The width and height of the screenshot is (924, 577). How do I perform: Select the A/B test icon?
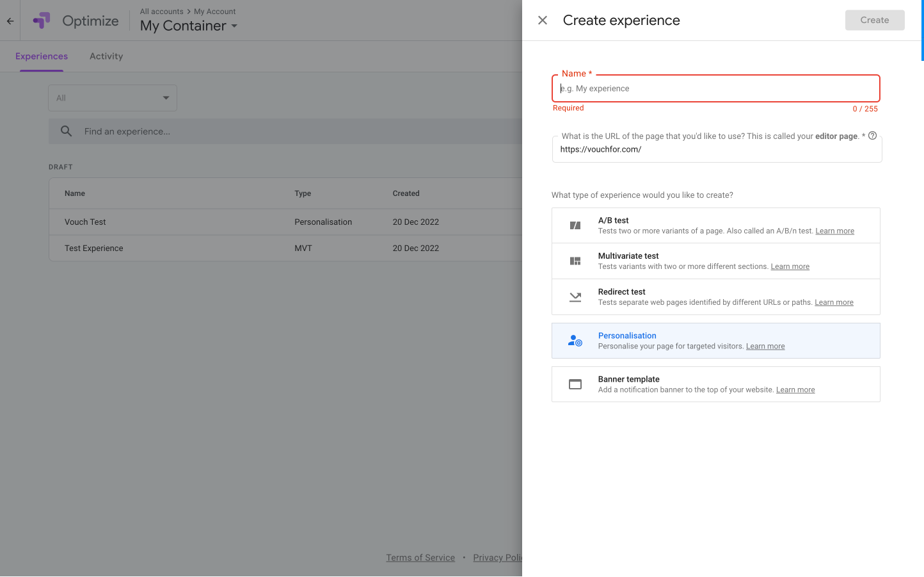point(575,225)
